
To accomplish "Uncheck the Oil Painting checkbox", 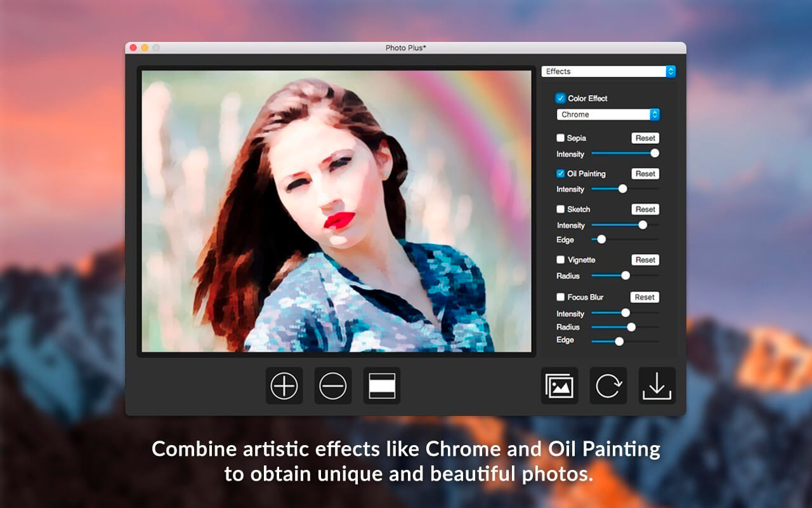I will pos(560,173).
